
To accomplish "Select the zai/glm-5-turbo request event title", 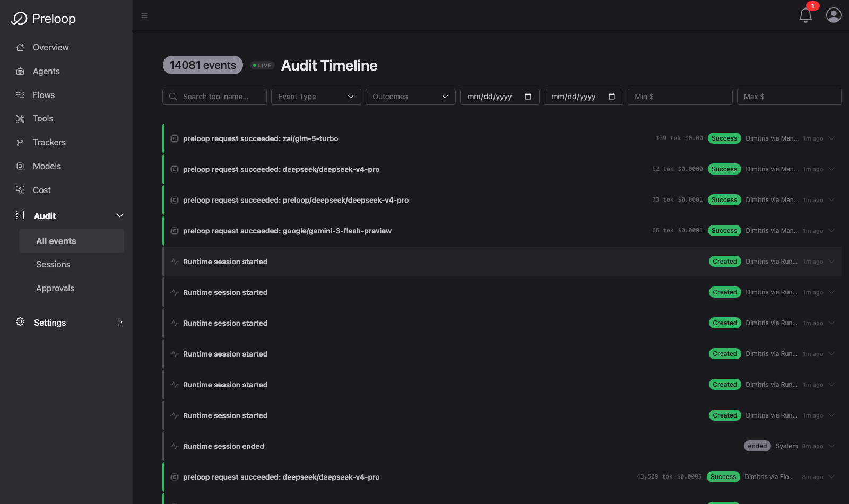I will (261, 138).
